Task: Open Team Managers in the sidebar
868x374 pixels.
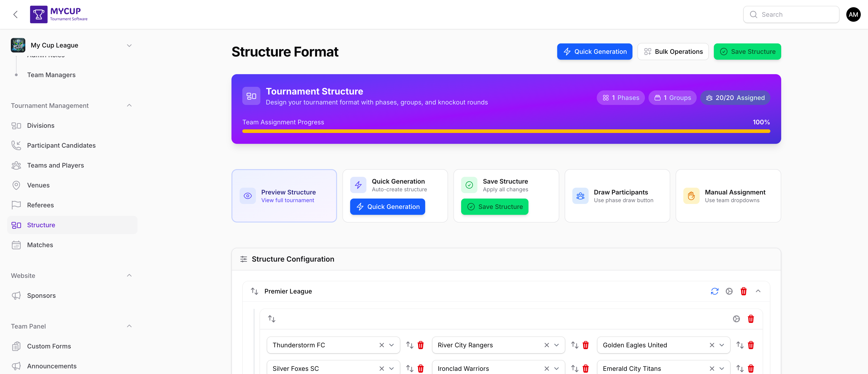Action: click(x=51, y=75)
